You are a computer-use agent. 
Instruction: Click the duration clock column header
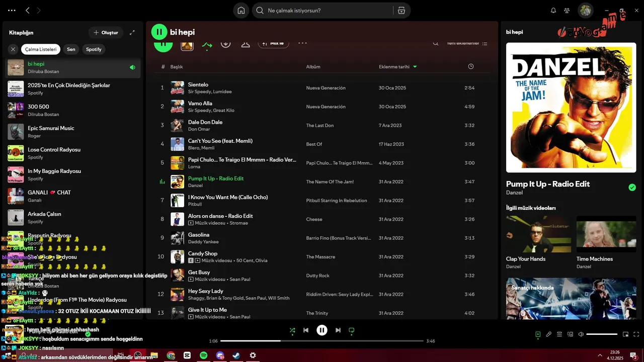(471, 66)
